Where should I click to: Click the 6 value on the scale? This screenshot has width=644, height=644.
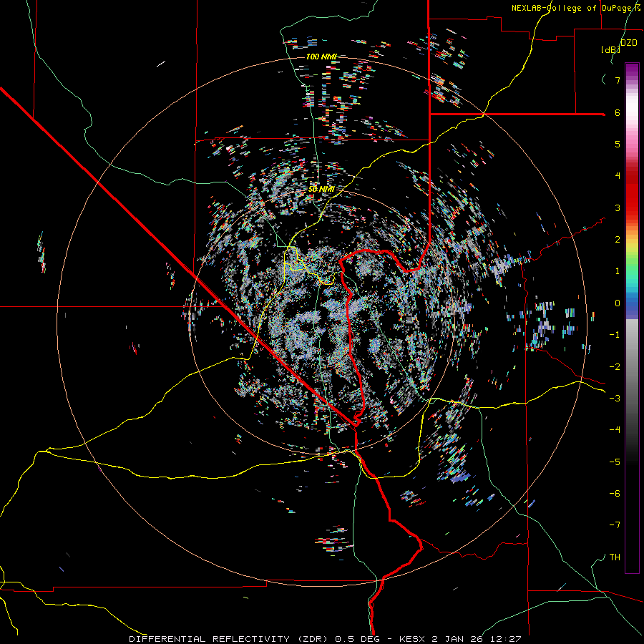(618, 112)
